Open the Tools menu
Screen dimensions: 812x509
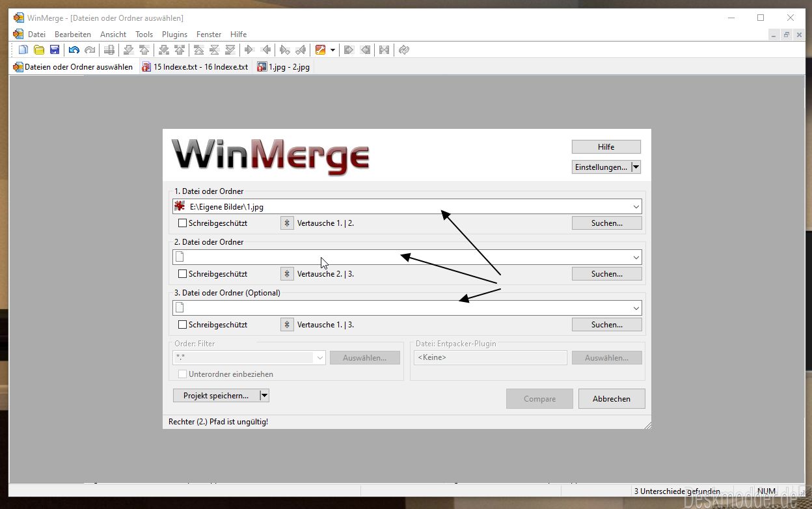[x=144, y=34]
